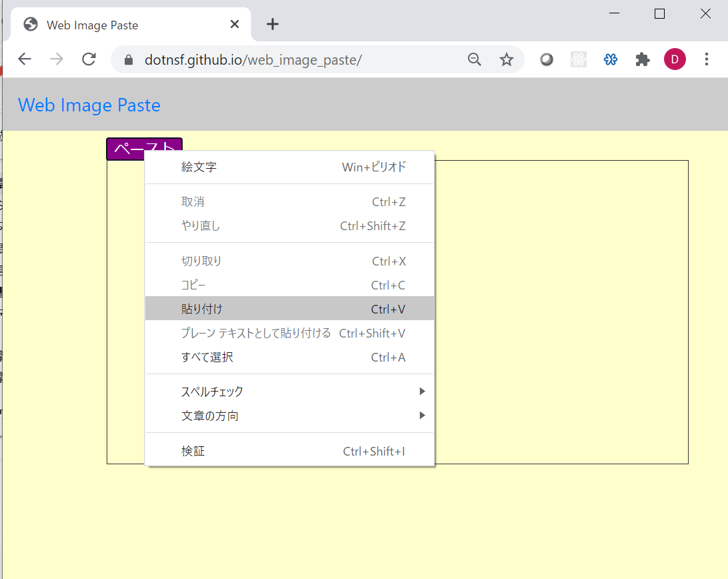Click the profile avatar D
This screenshot has height=579, width=728.
click(675, 59)
